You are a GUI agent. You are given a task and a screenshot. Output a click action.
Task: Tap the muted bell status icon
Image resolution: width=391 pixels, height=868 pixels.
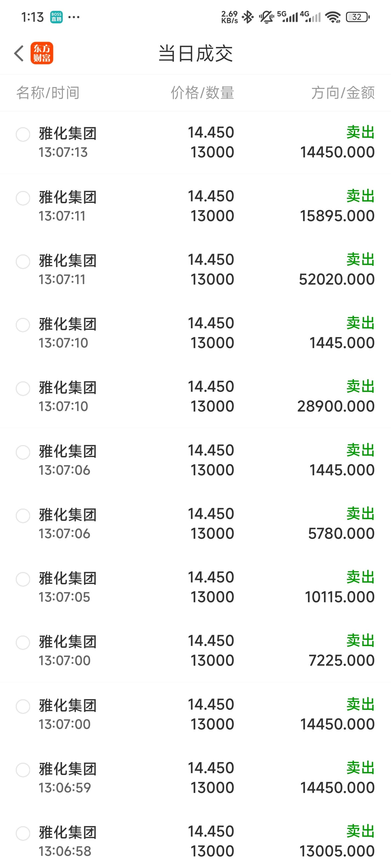click(267, 17)
